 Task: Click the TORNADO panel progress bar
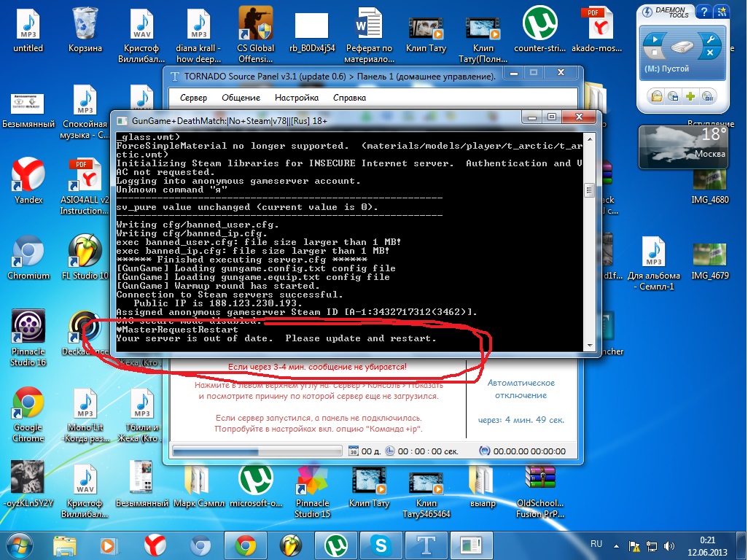click(x=257, y=451)
